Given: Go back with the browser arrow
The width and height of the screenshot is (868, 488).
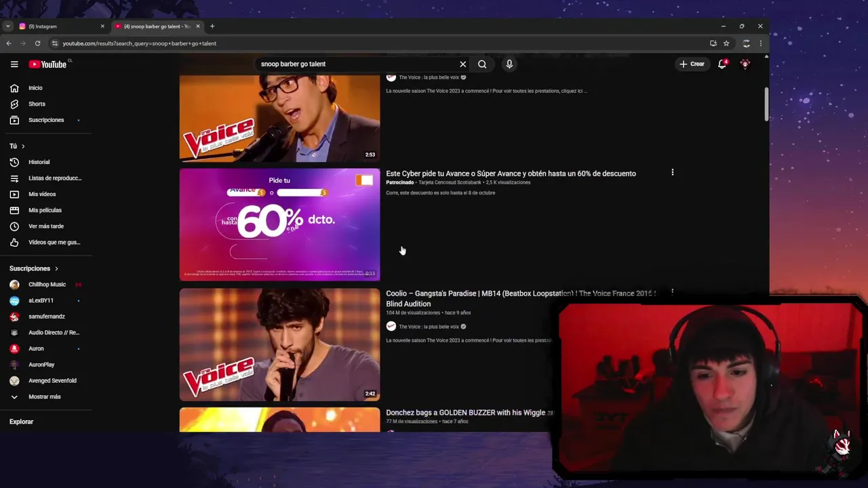Looking at the screenshot, I should click(x=9, y=43).
